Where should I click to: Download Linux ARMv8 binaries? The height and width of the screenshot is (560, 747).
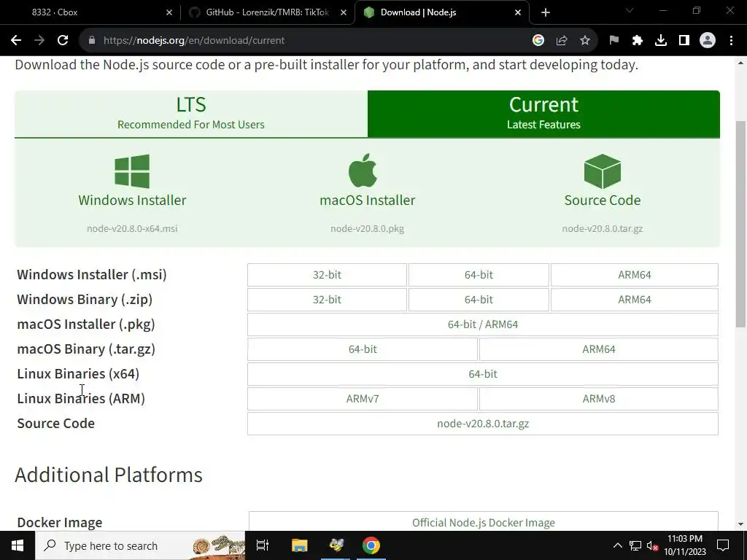click(x=599, y=399)
